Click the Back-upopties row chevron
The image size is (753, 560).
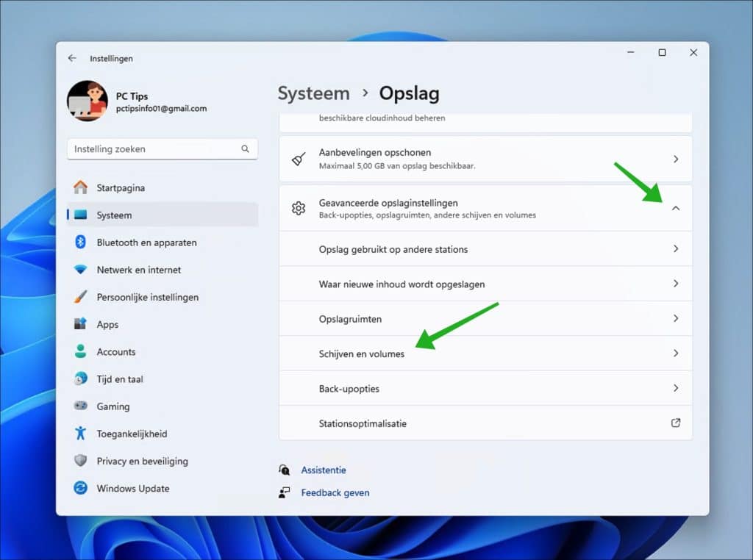pyautogui.click(x=676, y=388)
